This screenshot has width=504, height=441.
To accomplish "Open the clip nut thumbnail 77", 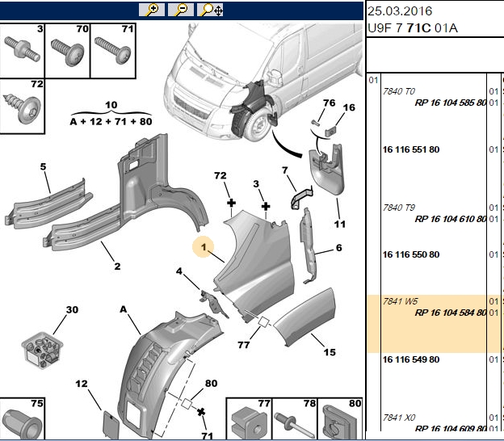I will click(249, 419).
